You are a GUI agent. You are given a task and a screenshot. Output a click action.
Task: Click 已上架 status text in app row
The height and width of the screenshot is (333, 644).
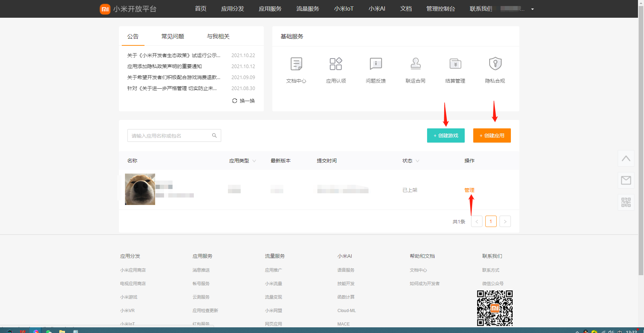coord(410,190)
